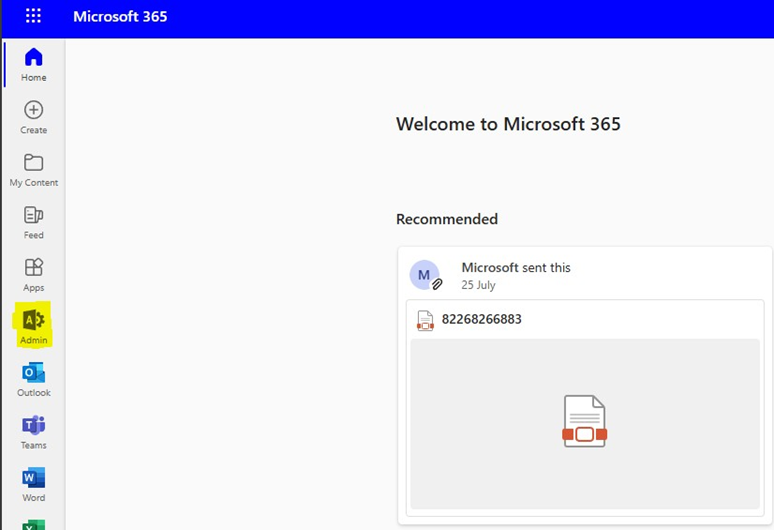Go to Home in the sidebar
The height and width of the screenshot is (530, 774).
(34, 64)
